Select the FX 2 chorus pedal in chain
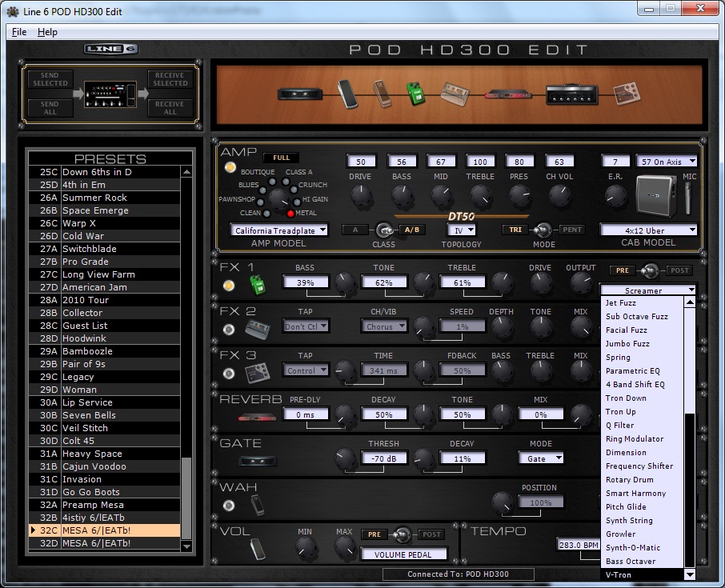This screenshot has height=588, width=725. [455, 94]
